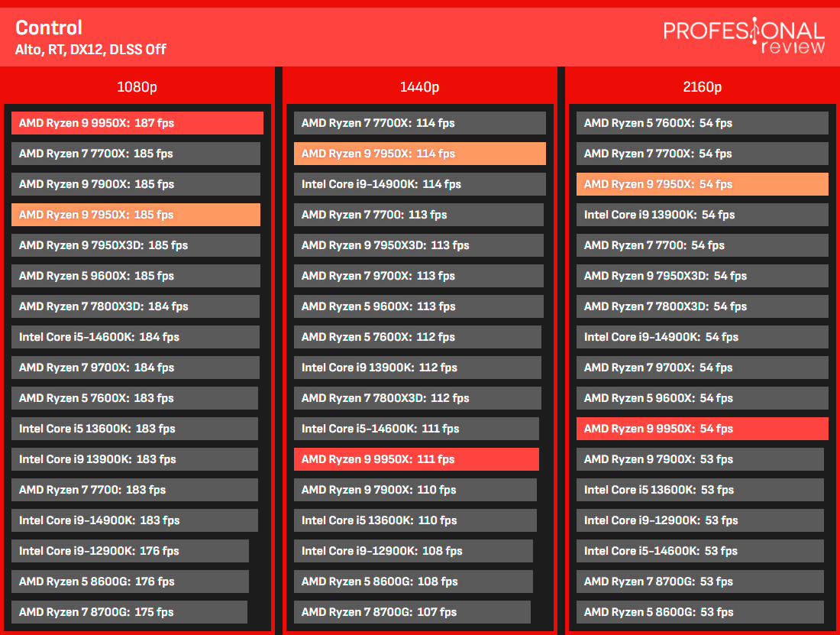Click 'Intel Core i9 13900K: 54 fps' bar
840x635 pixels.
(x=703, y=215)
